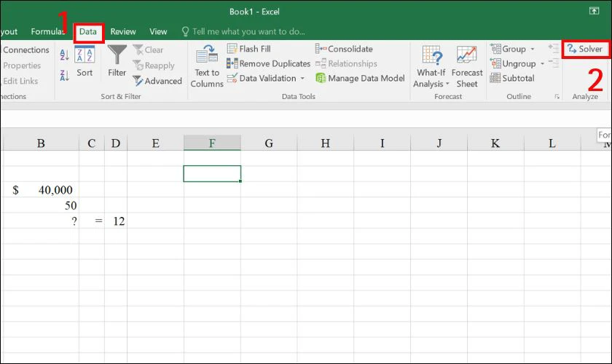
Task: Select the cell containing question mark
Action: click(x=41, y=221)
